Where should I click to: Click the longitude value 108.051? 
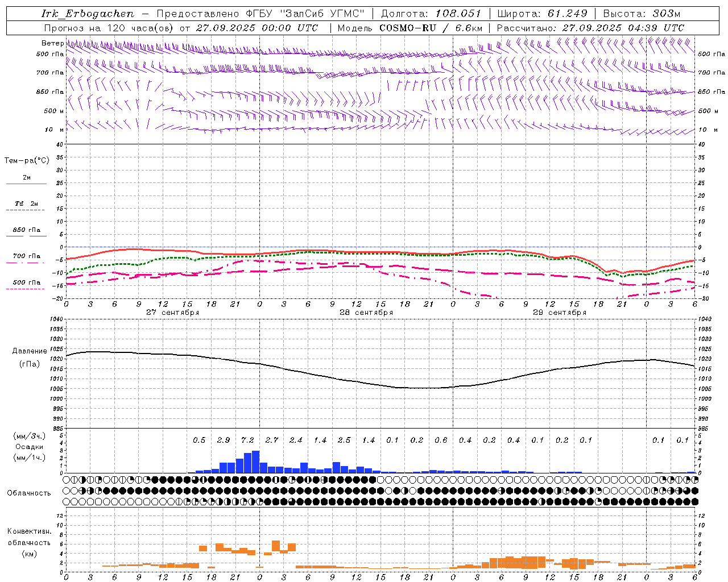click(458, 14)
